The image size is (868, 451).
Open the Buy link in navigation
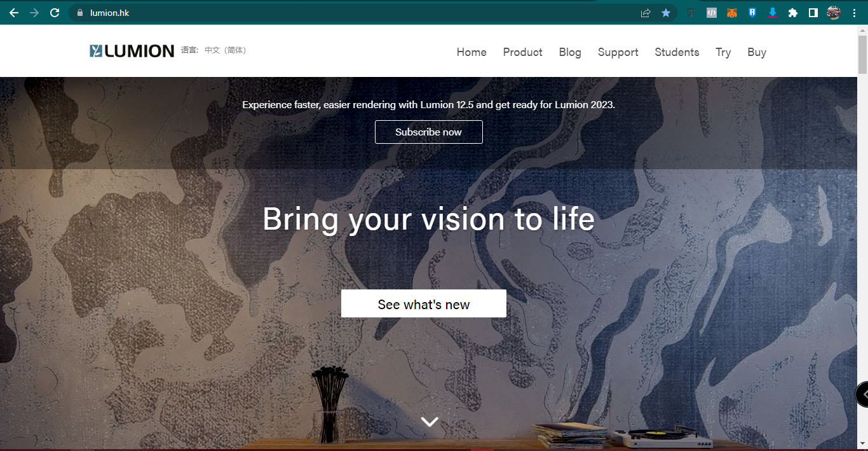[757, 52]
